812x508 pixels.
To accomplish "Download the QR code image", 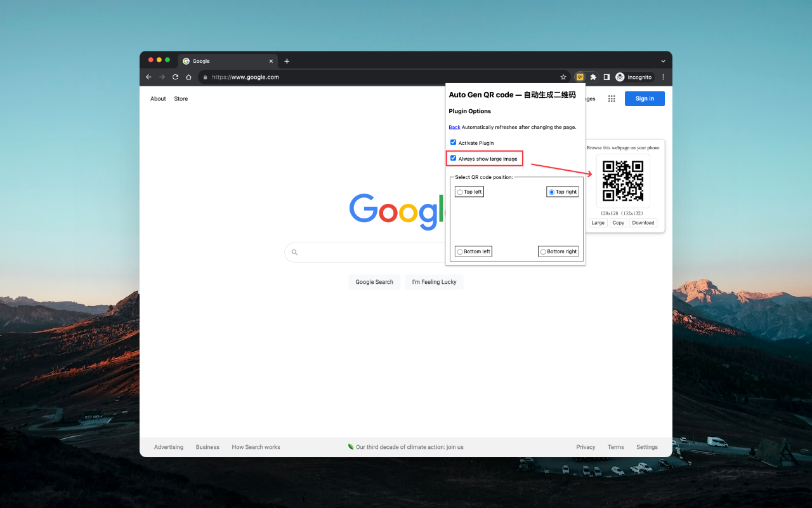I will pyautogui.click(x=643, y=223).
